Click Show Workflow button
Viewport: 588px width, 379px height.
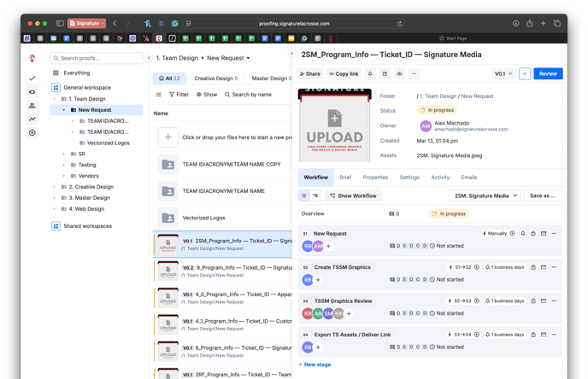coord(353,196)
